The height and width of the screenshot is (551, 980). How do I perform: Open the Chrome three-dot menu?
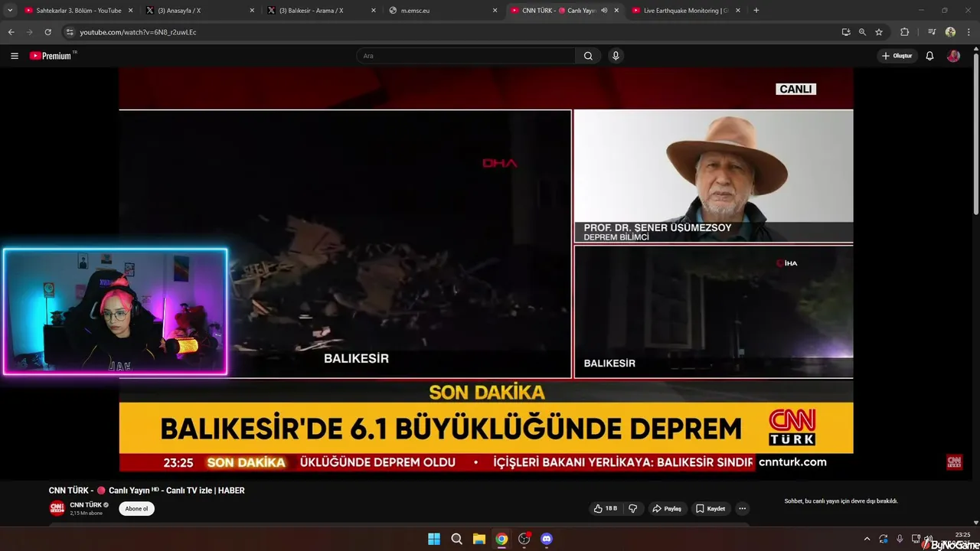click(969, 32)
